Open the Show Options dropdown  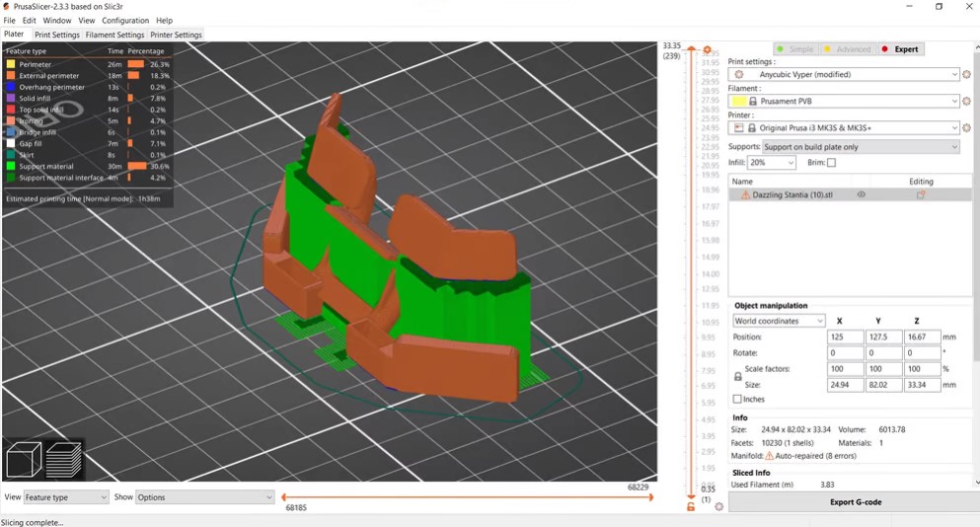(205, 497)
